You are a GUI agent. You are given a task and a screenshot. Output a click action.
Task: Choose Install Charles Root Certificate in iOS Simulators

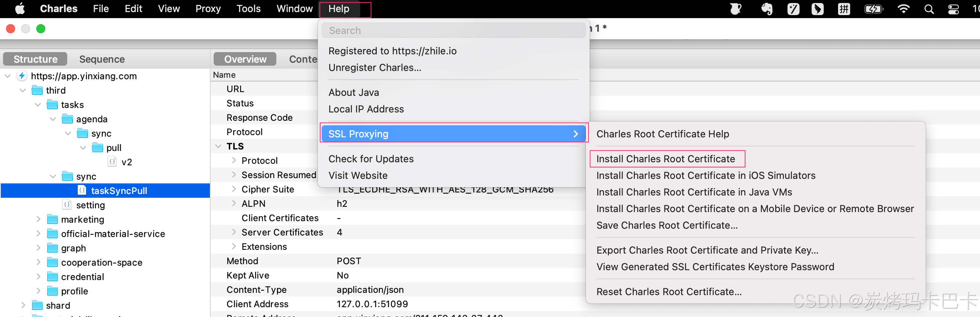click(x=706, y=175)
